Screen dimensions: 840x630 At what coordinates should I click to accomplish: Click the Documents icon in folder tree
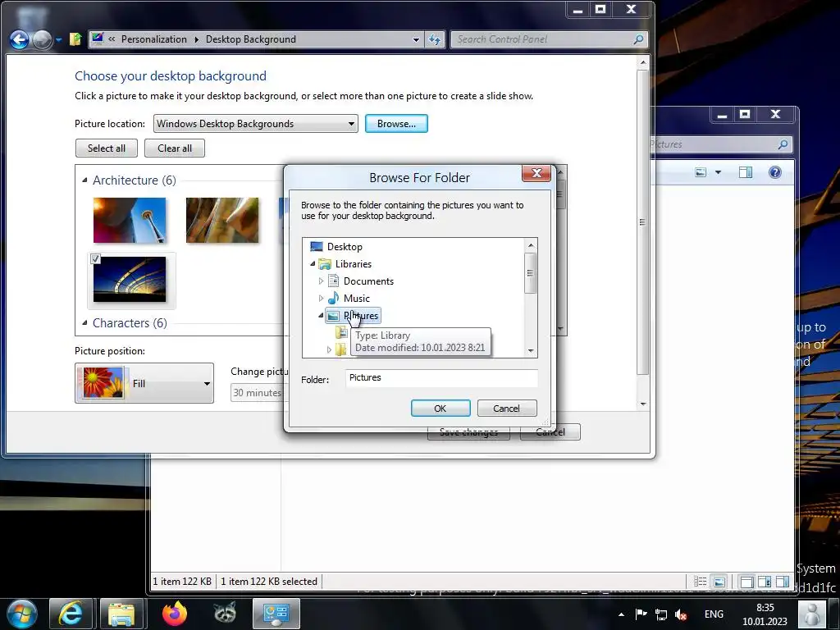333,281
